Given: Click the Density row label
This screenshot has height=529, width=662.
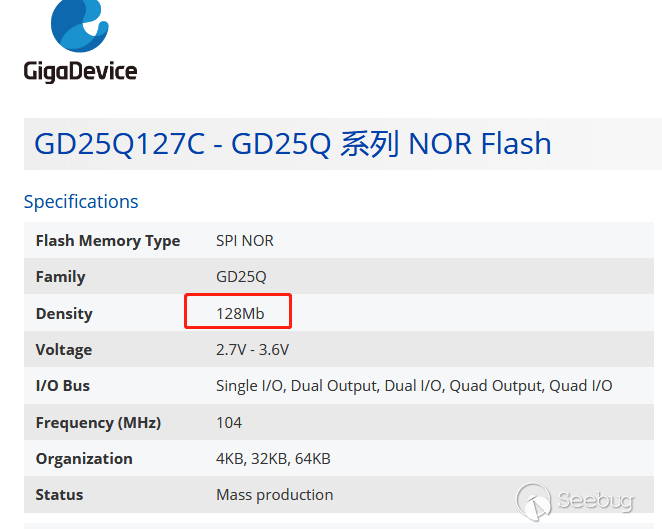Looking at the screenshot, I should 64,313.
